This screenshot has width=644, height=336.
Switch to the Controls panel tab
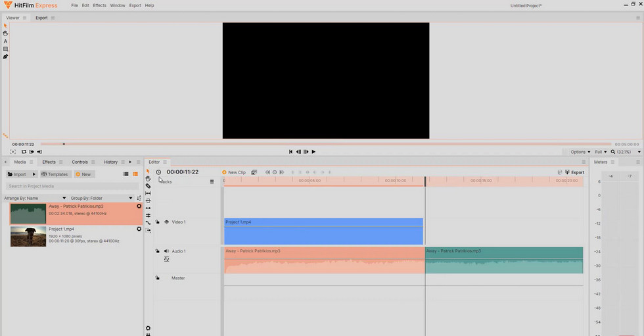click(80, 162)
